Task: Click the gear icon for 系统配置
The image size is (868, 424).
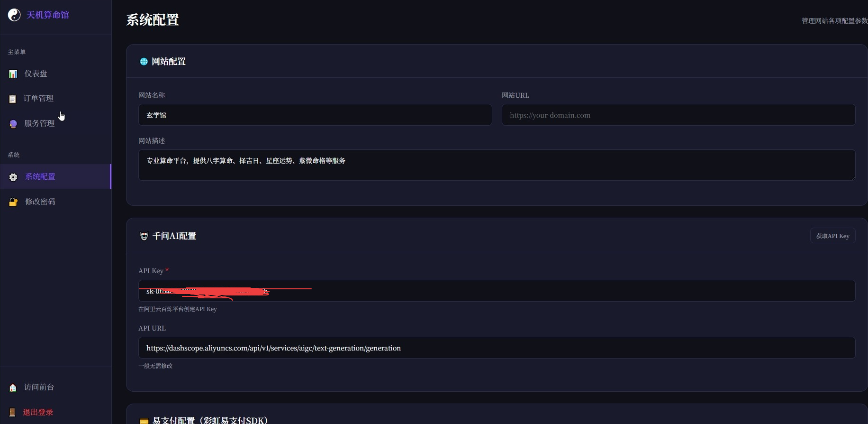Action: (13, 177)
